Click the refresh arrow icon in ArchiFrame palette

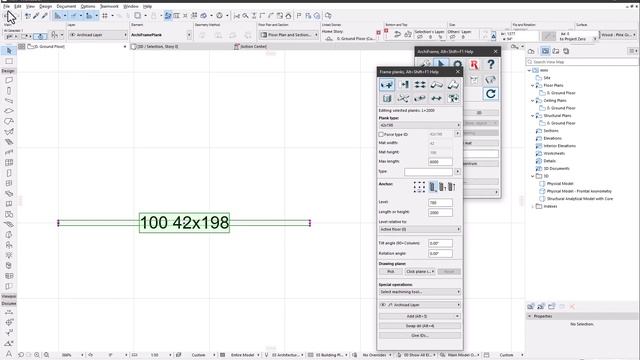[x=491, y=94]
